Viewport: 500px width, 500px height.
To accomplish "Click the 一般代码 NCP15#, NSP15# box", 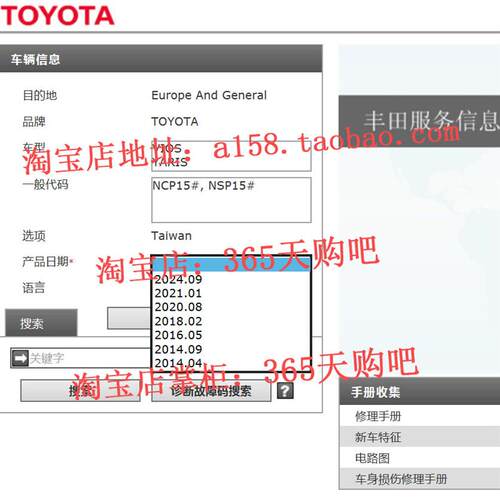I will pos(231,200).
